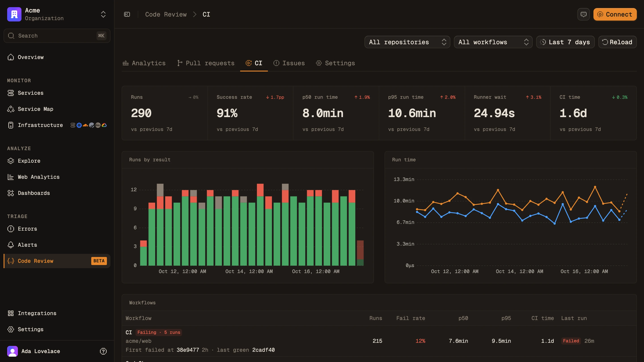The height and width of the screenshot is (362, 644).
Task: Click Ada Lovelace's avatar
Action: (13, 351)
